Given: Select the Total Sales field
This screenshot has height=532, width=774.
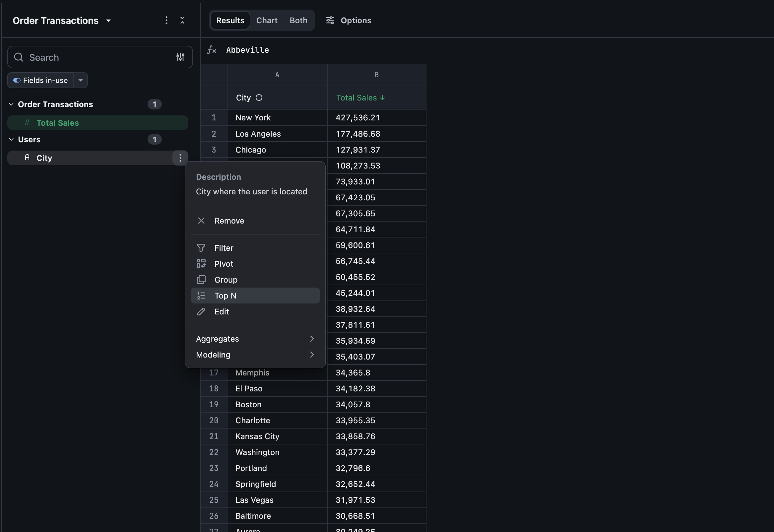Looking at the screenshot, I should point(97,123).
